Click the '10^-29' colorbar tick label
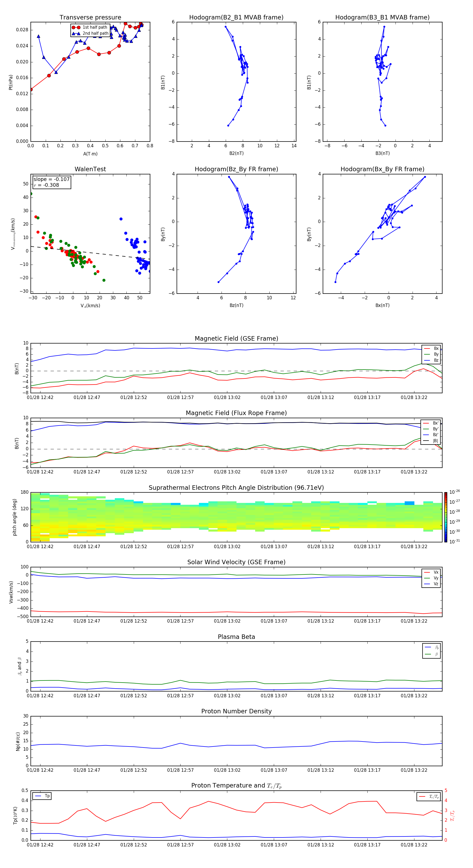The width and height of the screenshot is (473, 868). [x=455, y=521]
